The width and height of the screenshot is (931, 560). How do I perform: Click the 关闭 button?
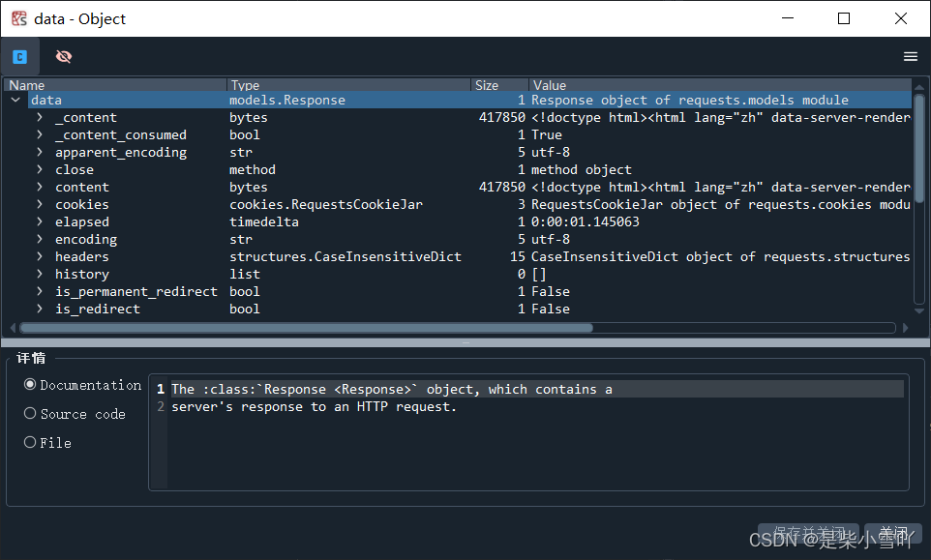click(891, 532)
